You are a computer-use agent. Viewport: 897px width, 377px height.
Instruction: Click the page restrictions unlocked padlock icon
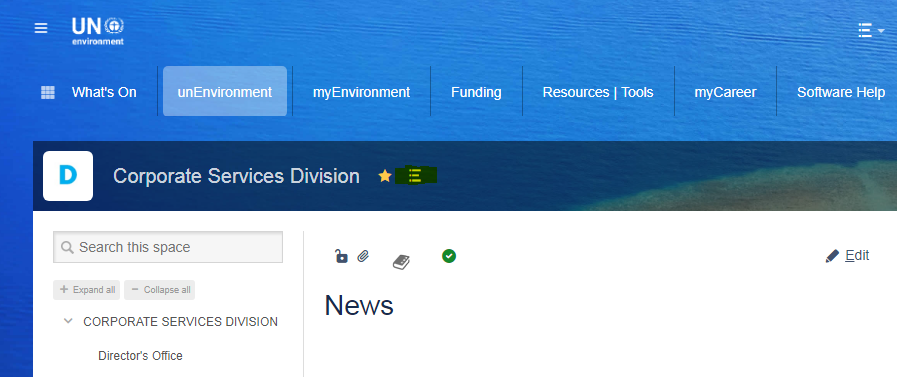pos(341,256)
